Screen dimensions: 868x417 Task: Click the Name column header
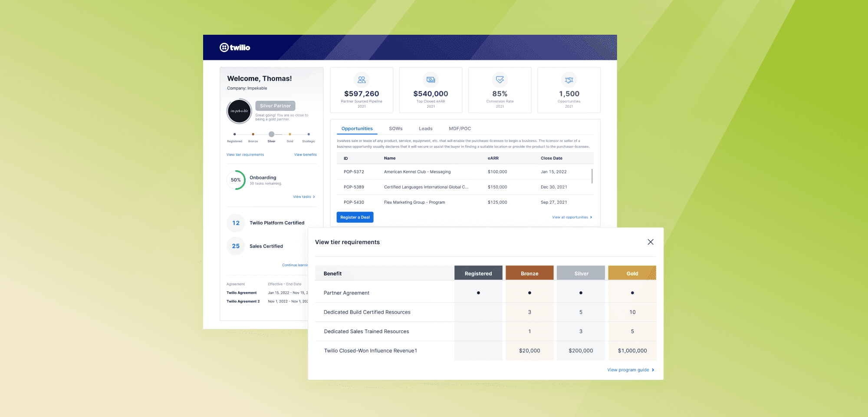390,158
